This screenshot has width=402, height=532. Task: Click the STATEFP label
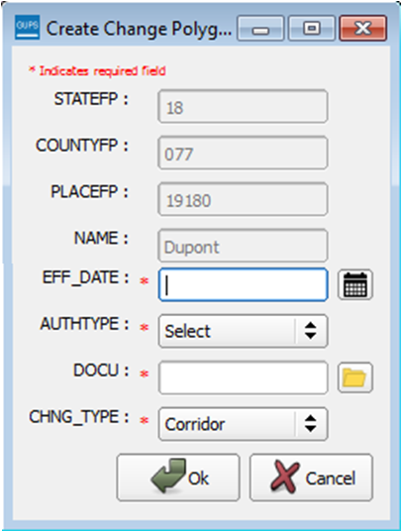click(x=91, y=99)
